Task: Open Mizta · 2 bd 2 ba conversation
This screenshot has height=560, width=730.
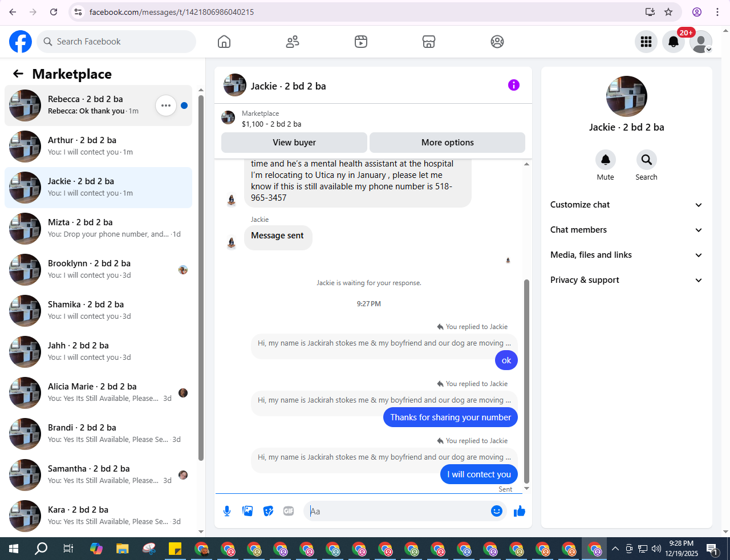Action: tap(98, 229)
